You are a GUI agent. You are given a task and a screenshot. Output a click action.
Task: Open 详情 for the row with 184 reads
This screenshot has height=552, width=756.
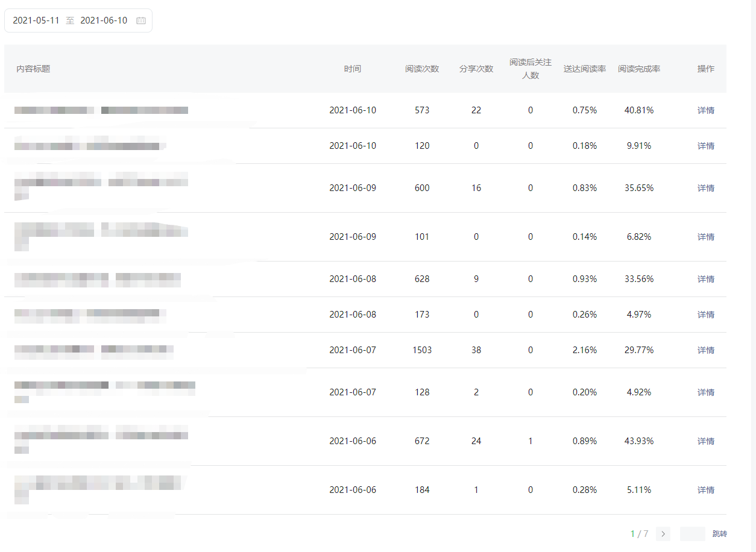pos(705,490)
